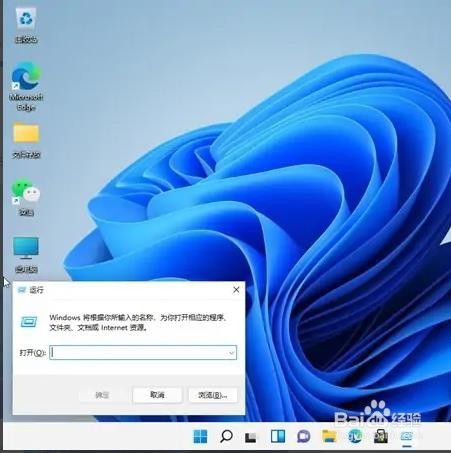Open Microsoft Store from the taskbar

381,436
